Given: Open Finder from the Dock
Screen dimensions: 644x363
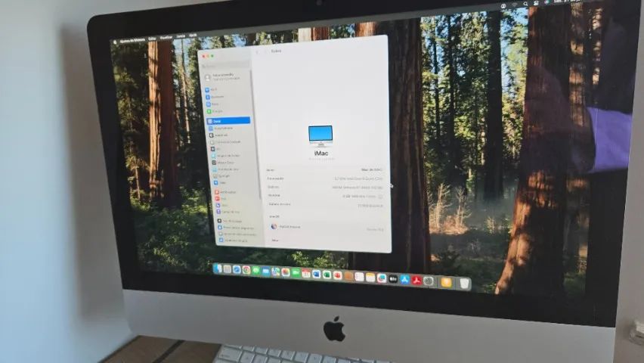Looking at the screenshot, I should pos(217,269).
